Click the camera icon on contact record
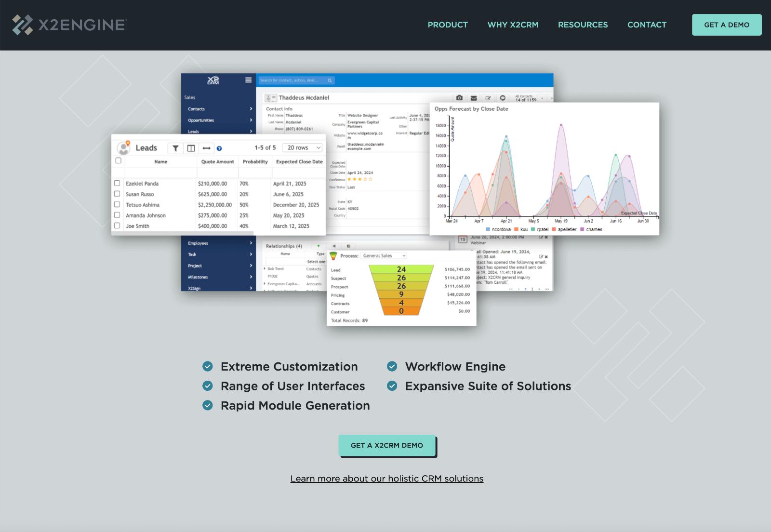The image size is (771, 532). click(x=459, y=98)
